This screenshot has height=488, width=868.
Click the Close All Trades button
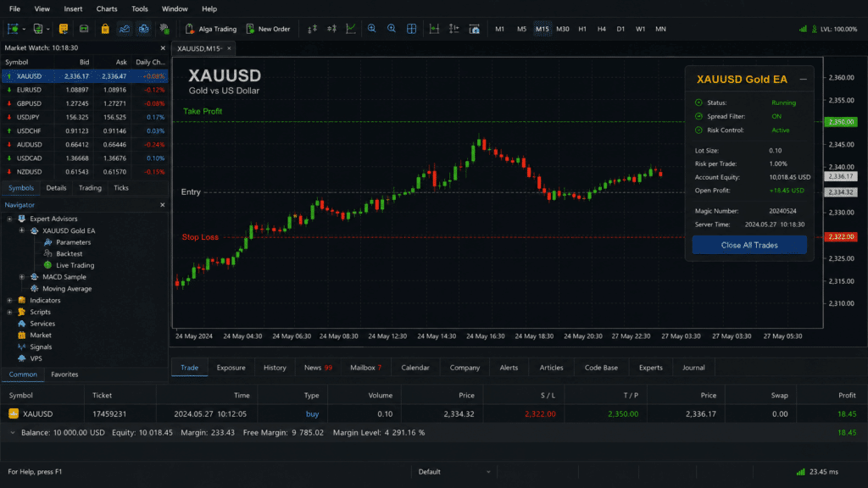pyautogui.click(x=749, y=245)
